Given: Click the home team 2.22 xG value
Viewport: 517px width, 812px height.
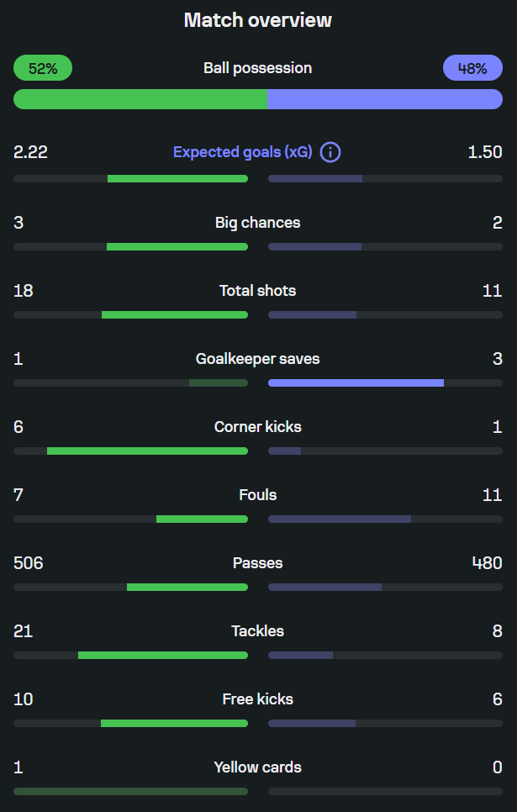Looking at the screenshot, I should 31,152.
